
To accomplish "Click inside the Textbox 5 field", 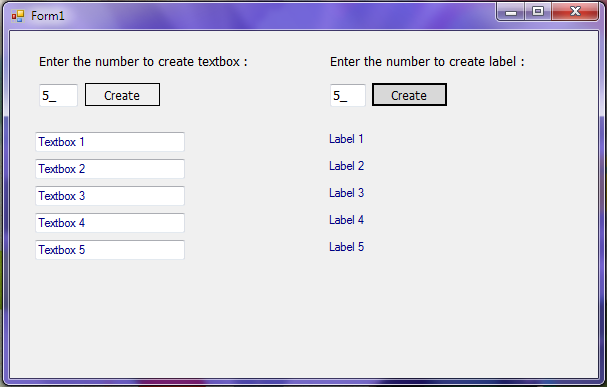I will click(110, 250).
